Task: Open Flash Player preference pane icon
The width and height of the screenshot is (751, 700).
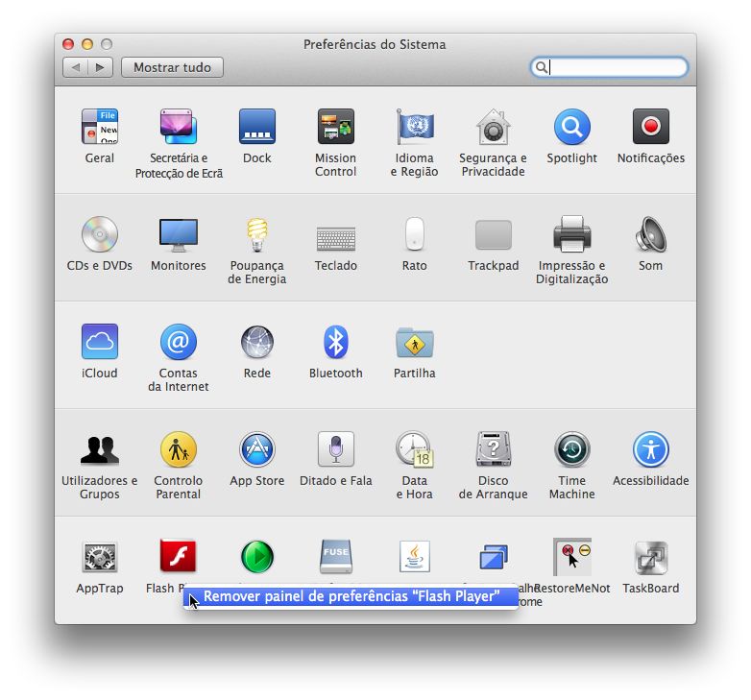Action: click(179, 556)
